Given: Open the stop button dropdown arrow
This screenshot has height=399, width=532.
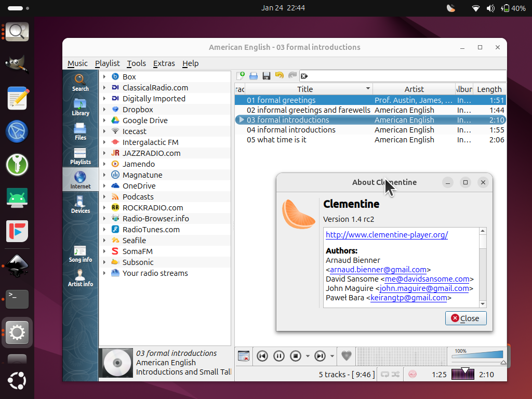Looking at the screenshot, I should pyautogui.click(x=308, y=356).
